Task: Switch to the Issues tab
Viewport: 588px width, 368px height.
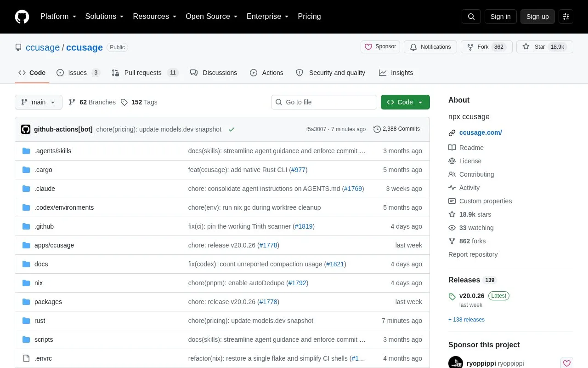Action: click(78, 73)
